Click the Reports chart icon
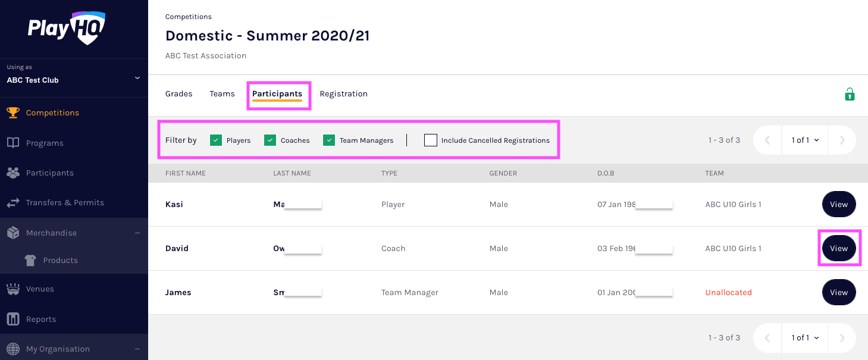The width and height of the screenshot is (868, 360). [x=13, y=319]
